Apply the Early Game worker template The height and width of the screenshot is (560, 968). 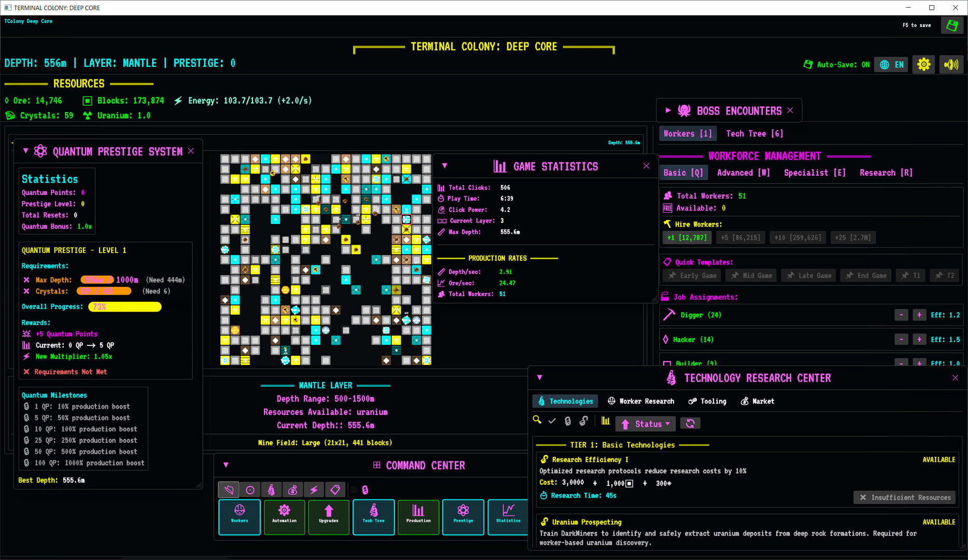coord(691,275)
